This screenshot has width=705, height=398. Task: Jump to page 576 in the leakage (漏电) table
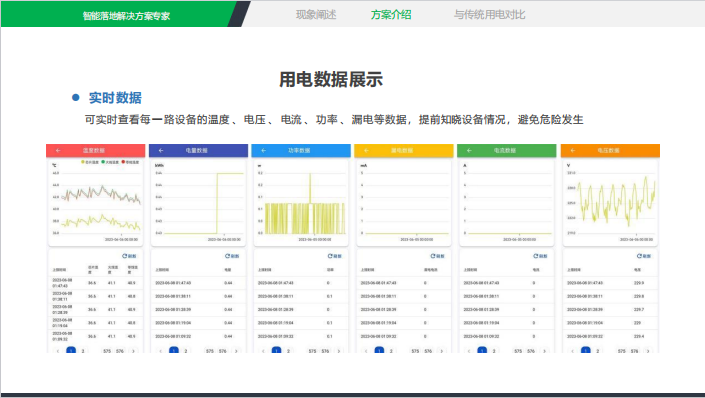click(x=428, y=351)
